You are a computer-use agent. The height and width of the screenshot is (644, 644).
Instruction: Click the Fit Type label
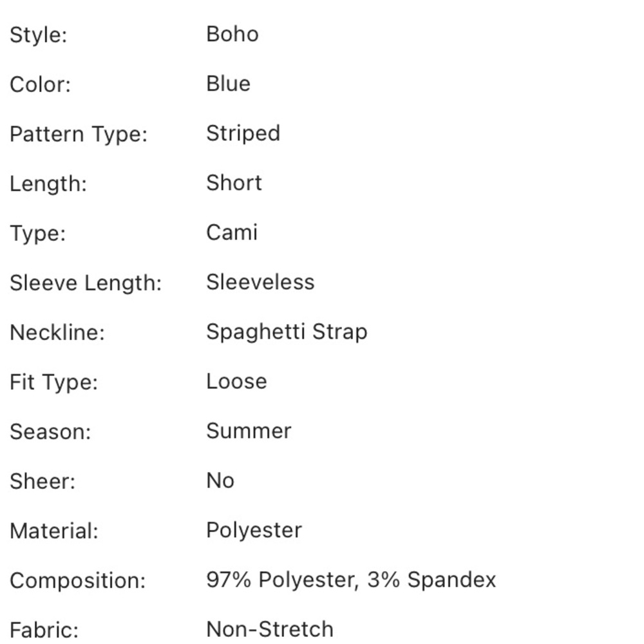53,383
